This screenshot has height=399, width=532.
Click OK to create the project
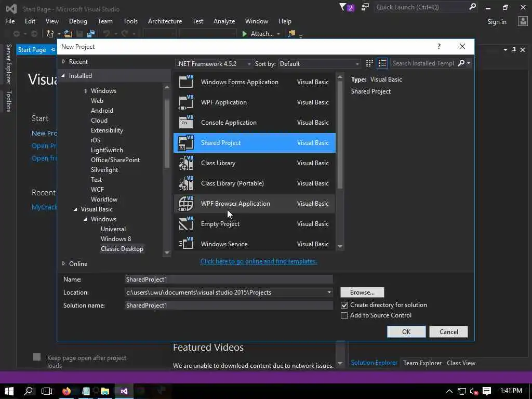(406, 332)
